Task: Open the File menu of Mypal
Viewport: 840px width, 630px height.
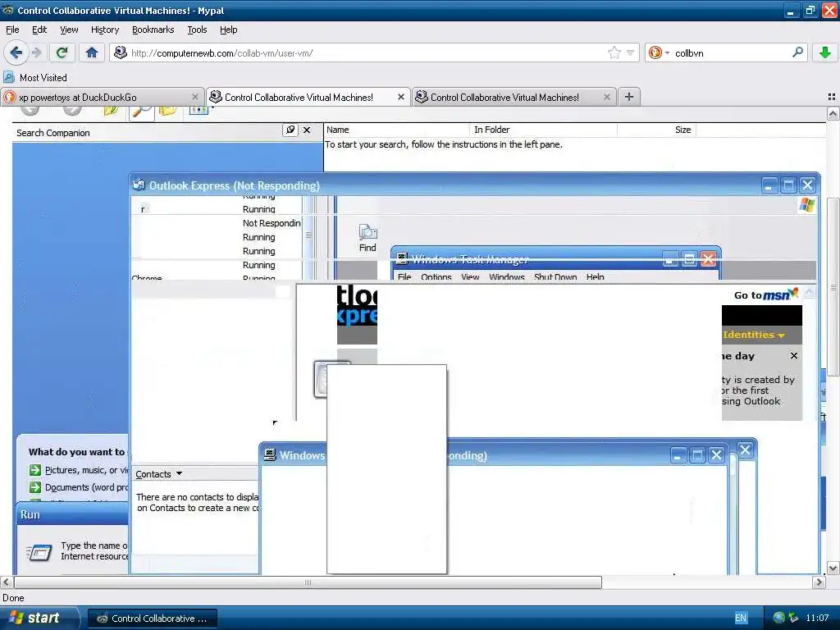Action: pyautogui.click(x=12, y=30)
